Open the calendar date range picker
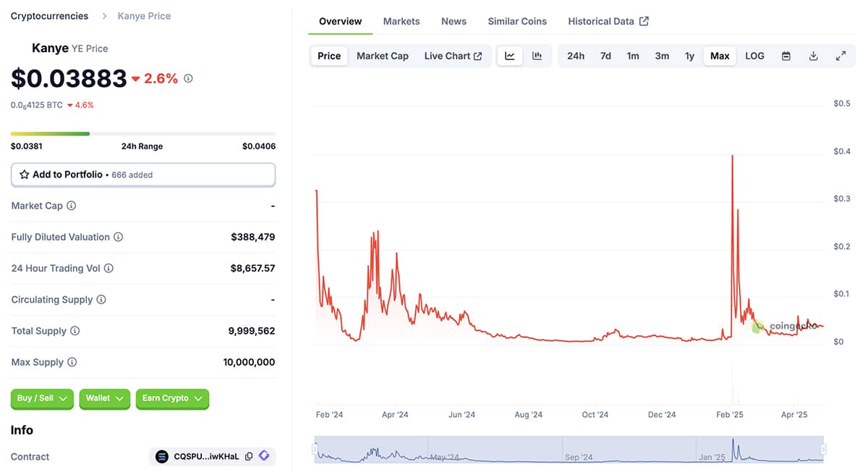The image size is (868, 472). point(786,56)
